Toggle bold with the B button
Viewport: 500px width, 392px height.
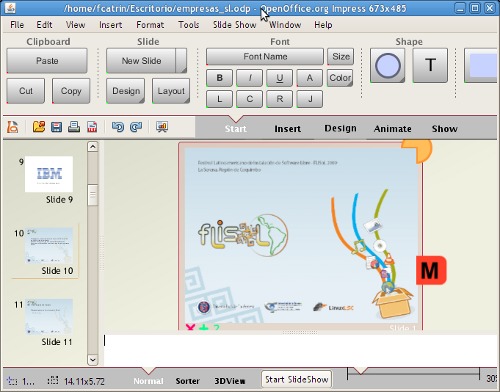point(219,78)
